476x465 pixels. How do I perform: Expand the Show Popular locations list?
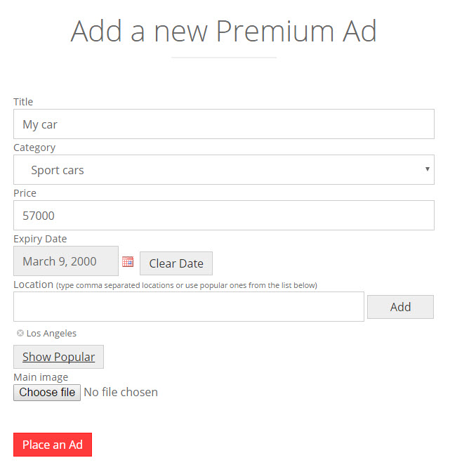click(58, 357)
